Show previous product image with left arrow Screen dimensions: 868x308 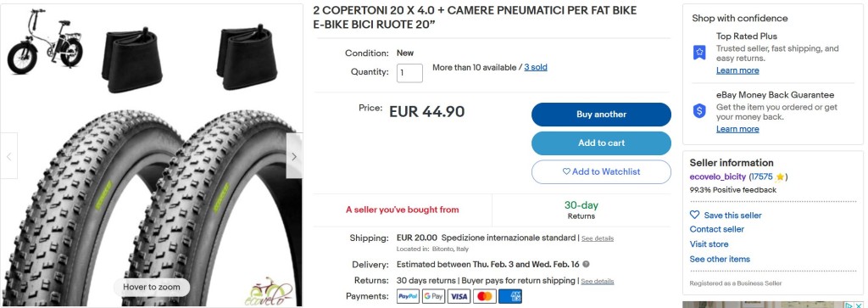(x=8, y=156)
